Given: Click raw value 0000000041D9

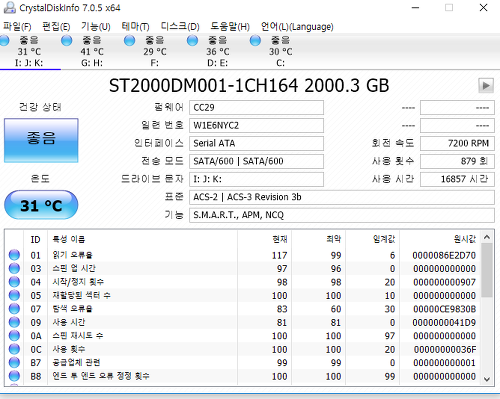Looking at the screenshot, I should click(444, 323).
